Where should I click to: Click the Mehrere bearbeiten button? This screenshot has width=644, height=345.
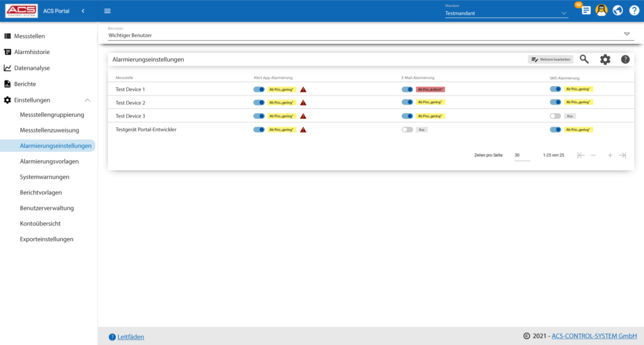tap(550, 60)
